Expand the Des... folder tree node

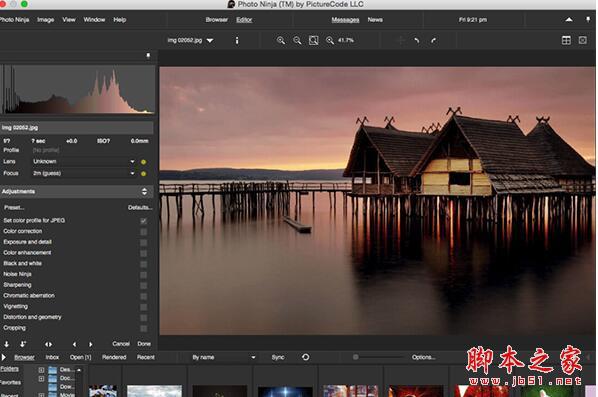(41, 370)
